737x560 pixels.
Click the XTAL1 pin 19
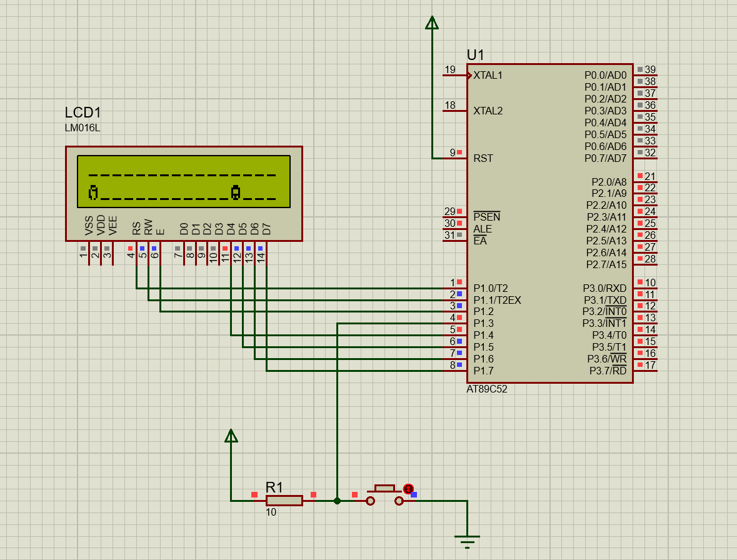(x=454, y=75)
